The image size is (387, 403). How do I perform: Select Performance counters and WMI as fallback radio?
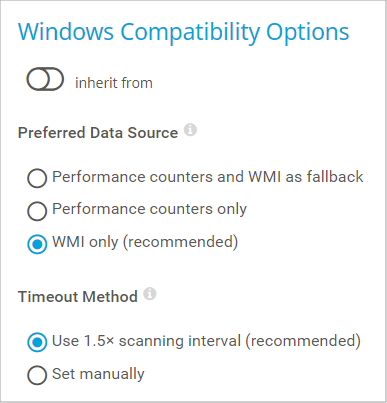pos(37,178)
